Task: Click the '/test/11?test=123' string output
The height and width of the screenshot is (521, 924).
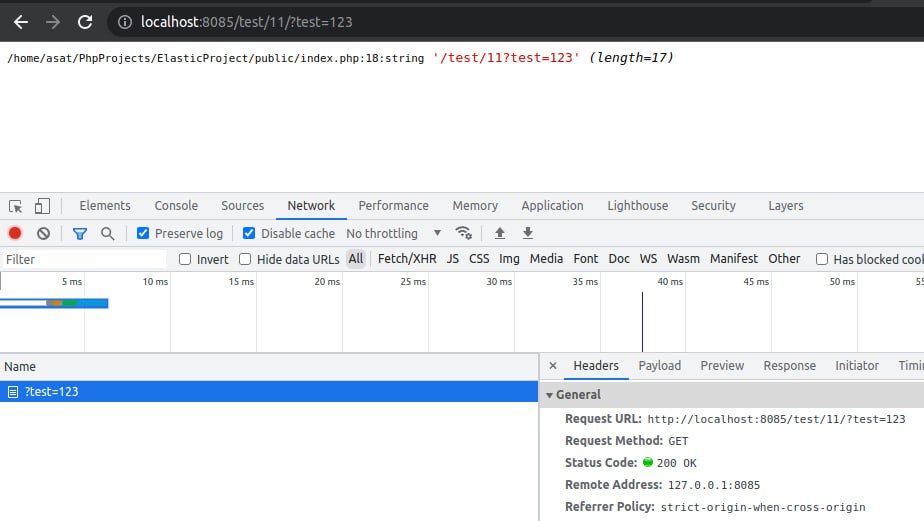Action: coord(506,58)
